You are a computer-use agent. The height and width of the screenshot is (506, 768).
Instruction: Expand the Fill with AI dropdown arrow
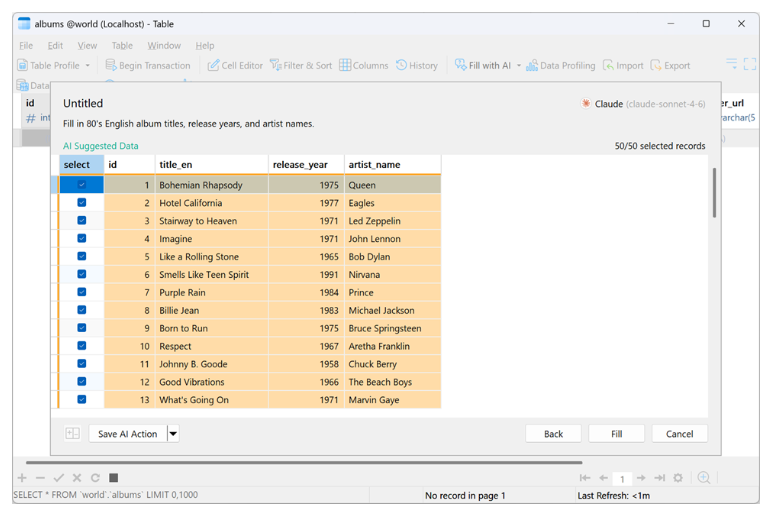[x=519, y=66]
